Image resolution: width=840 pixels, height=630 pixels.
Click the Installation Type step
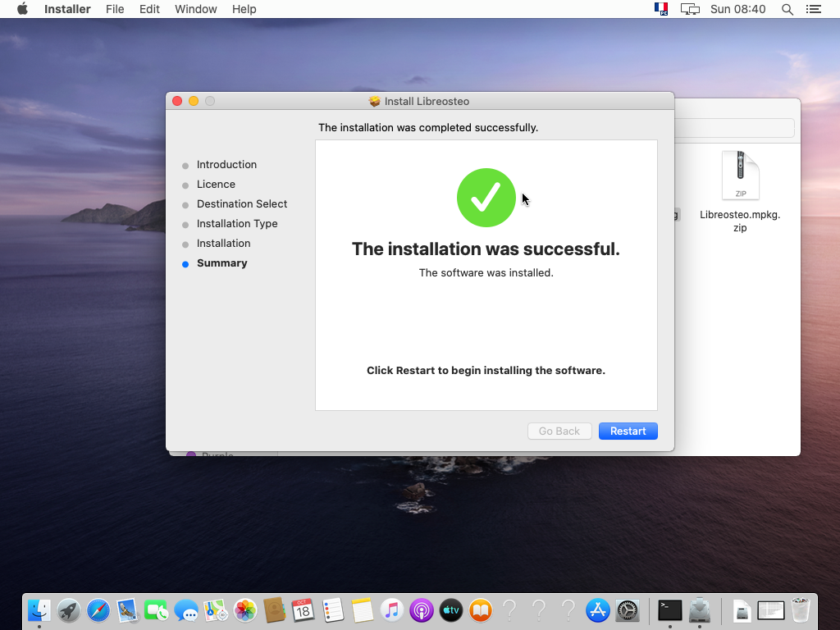(x=237, y=224)
